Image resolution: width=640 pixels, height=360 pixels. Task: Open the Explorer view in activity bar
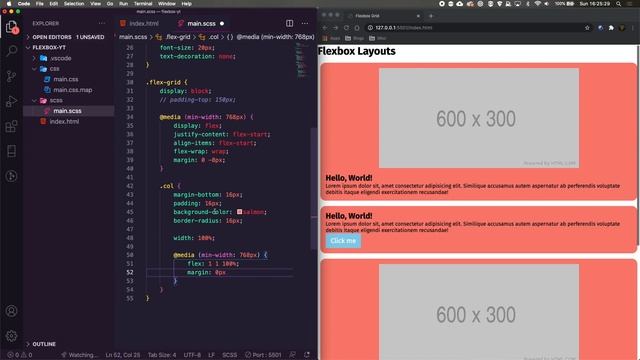[11, 27]
